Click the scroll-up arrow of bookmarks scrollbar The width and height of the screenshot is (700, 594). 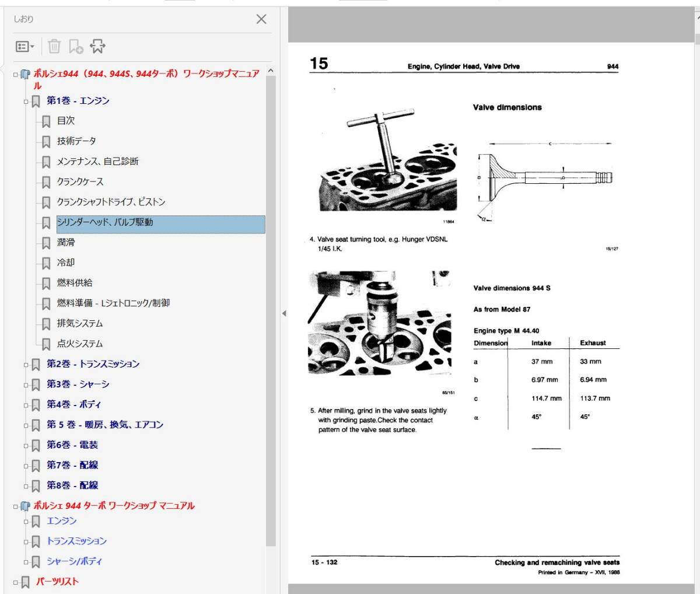(271, 71)
